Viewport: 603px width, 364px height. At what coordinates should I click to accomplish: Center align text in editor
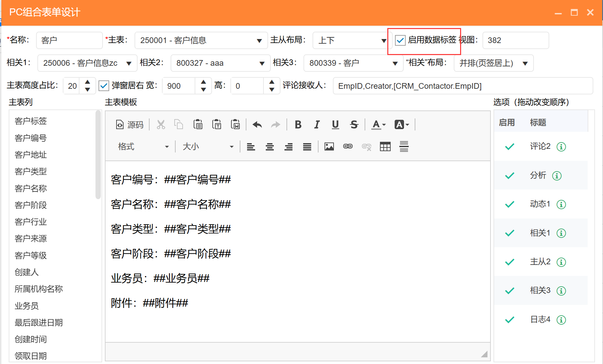click(270, 147)
